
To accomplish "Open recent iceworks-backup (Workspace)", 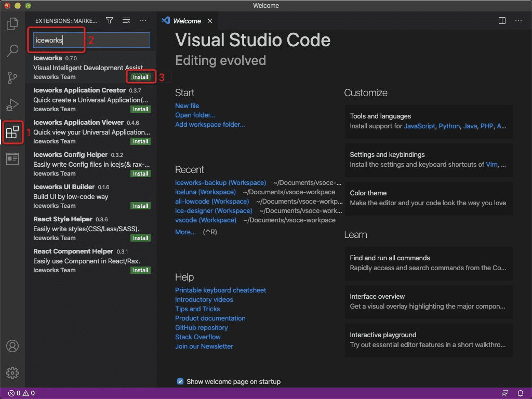I will point(220,182).
